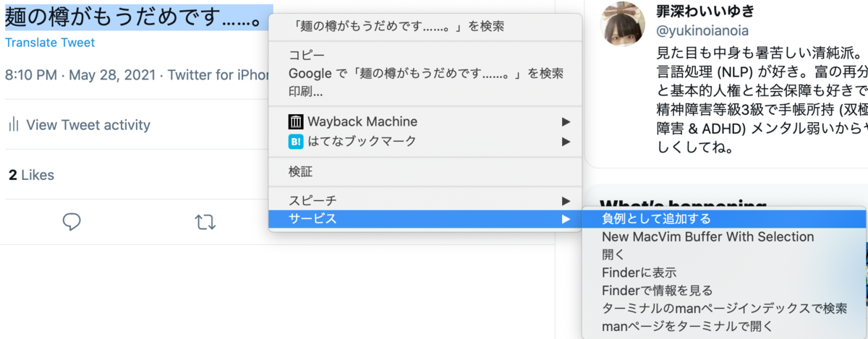Choose 負例として追加する service
The image size is (868, 339).
(725, 218)
